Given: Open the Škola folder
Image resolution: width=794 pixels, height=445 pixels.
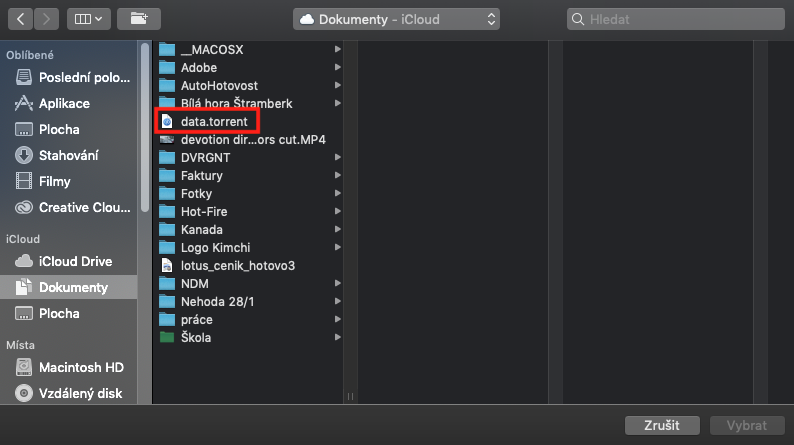Looking at the screenshot, I should 195,338.
